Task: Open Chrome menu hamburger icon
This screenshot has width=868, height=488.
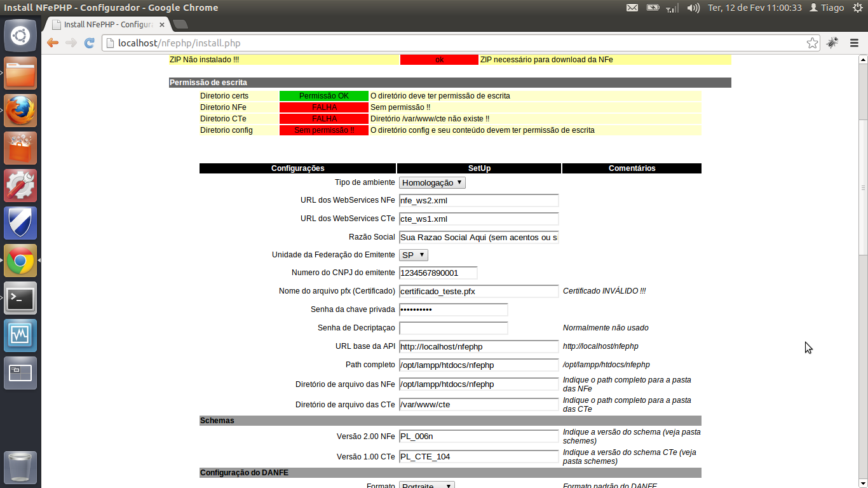Action: pos(854,43)
